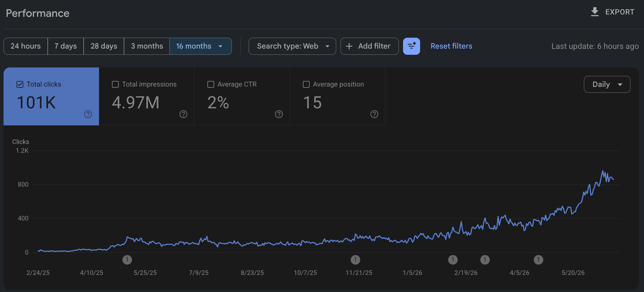The height and width of the screenshot is (292, 644).
Task: Open the Search type: Web dropdown
Action: pyautogui.click(x=292, y=46)
